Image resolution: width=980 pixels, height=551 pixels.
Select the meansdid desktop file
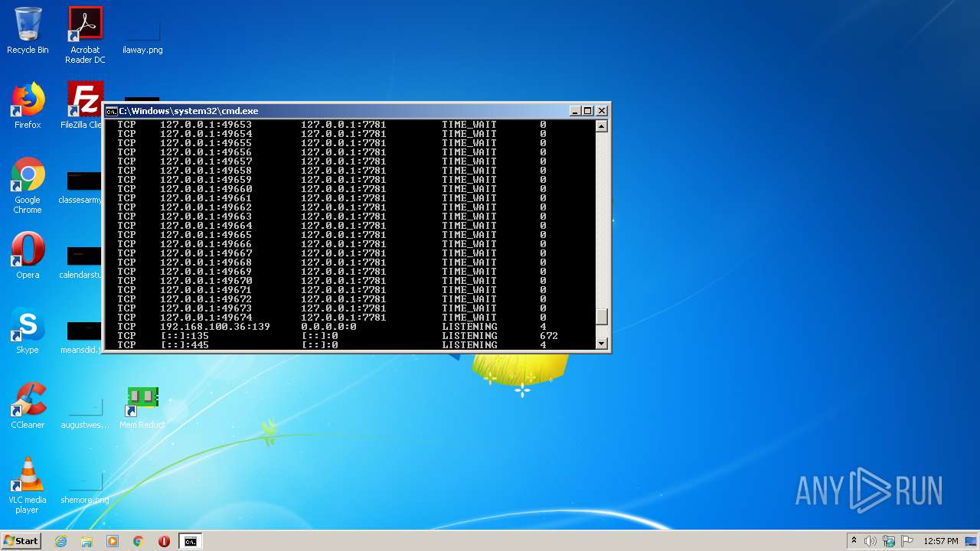[x=82, y=340]
